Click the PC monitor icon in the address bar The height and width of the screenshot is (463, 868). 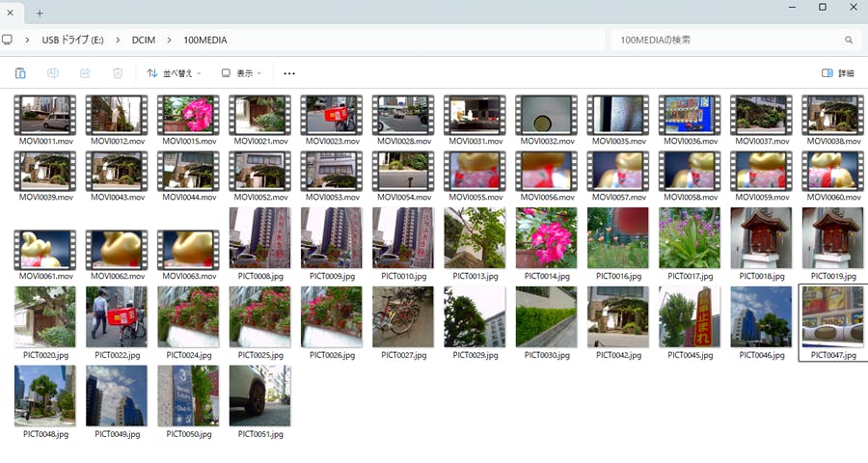coord(8,41)
